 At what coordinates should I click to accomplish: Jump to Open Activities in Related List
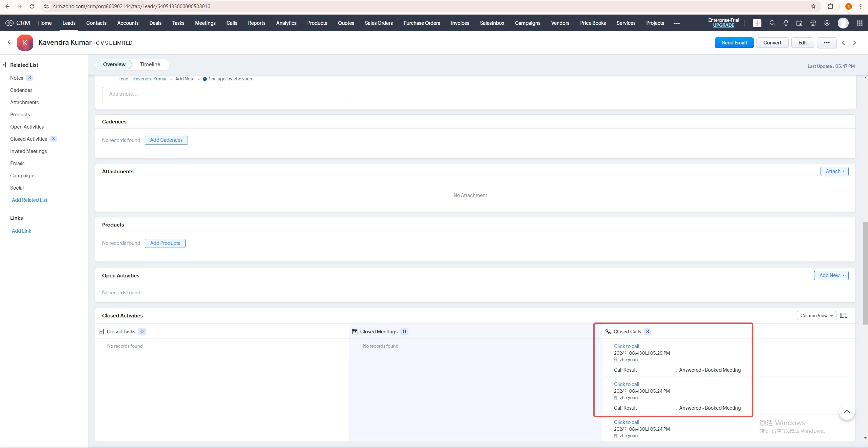27,127
